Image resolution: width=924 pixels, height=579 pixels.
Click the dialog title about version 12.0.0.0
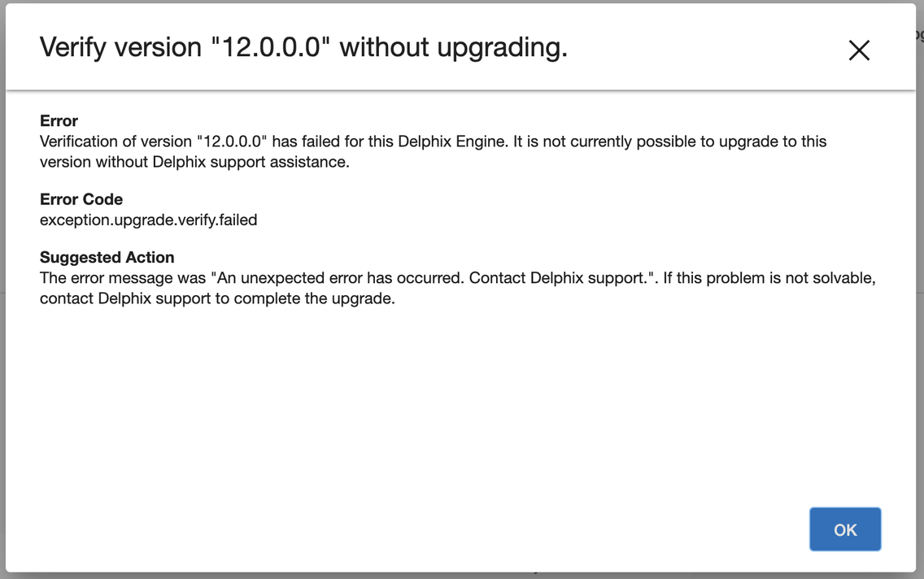[303, 47]
